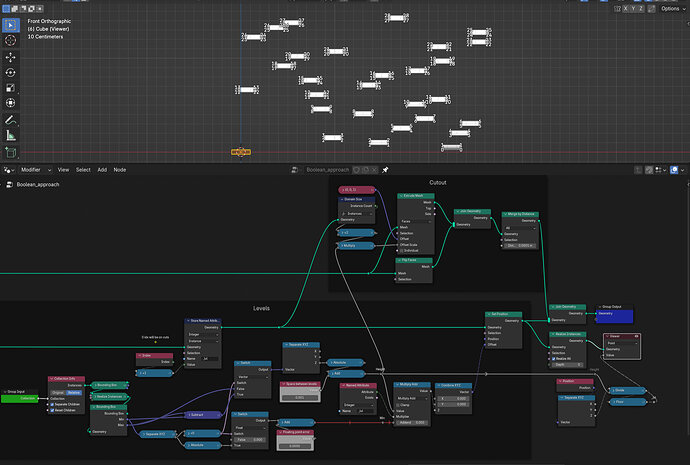The width and height of the screenshot is (690, 465).
Task: Collapse the Set Position node header
Action: click(x=489, y=315)
